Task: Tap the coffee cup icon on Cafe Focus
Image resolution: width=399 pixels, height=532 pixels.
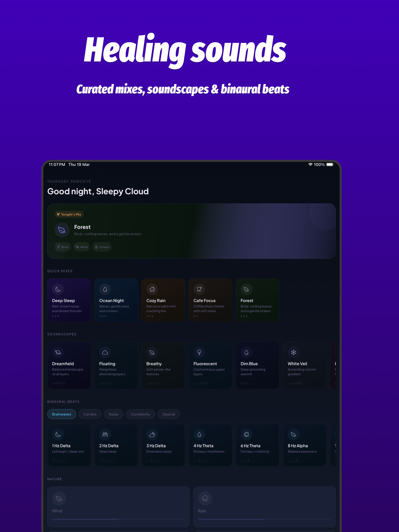Action: pos(199,289)
